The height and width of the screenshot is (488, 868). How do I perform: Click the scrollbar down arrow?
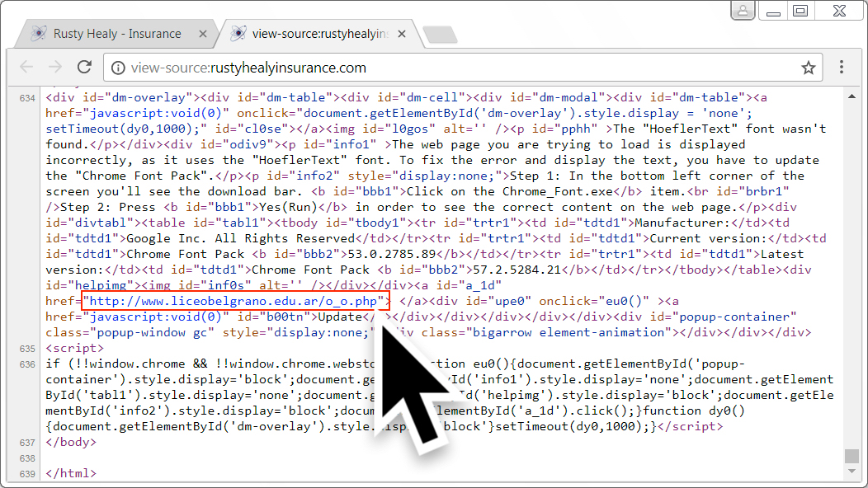point(851,472)
